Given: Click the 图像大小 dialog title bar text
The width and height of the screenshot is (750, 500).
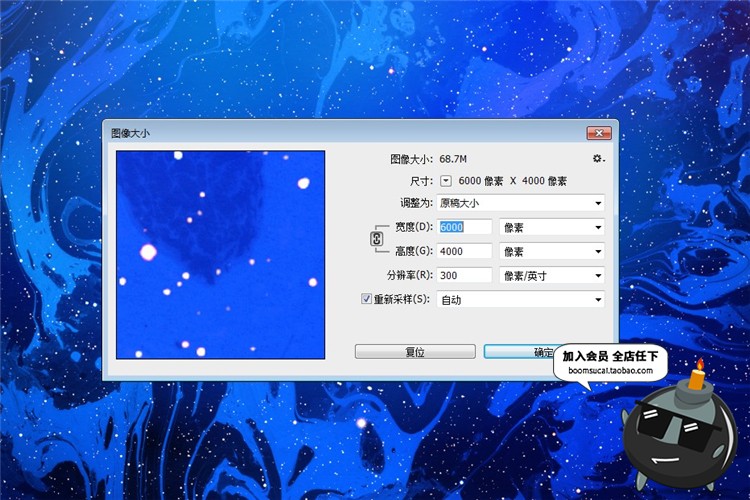Looking at the screenshot, I should [130, 133].
